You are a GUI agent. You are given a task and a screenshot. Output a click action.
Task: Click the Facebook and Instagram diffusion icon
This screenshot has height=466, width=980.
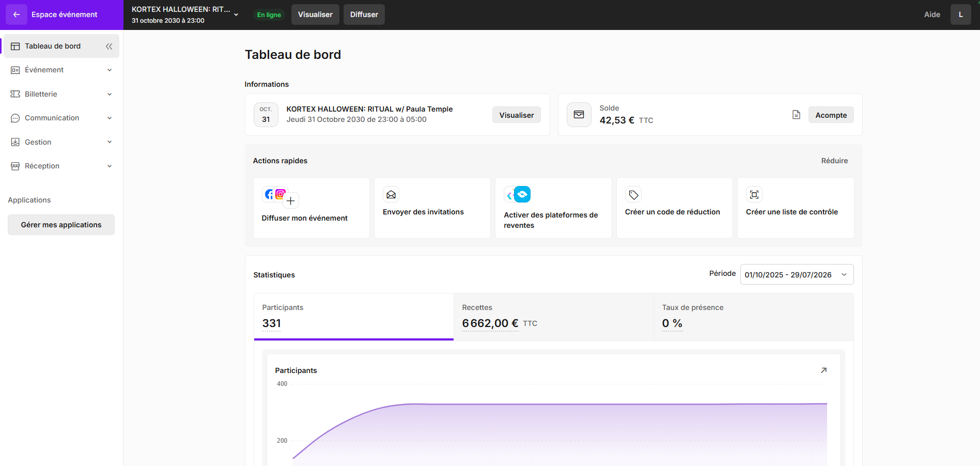click(281, 197)
